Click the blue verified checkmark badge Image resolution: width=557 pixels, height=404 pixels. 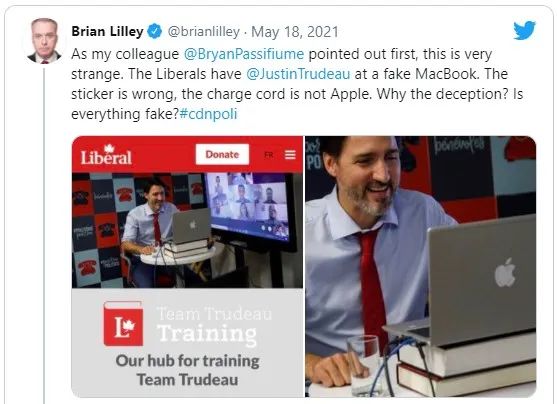[154, 31]
